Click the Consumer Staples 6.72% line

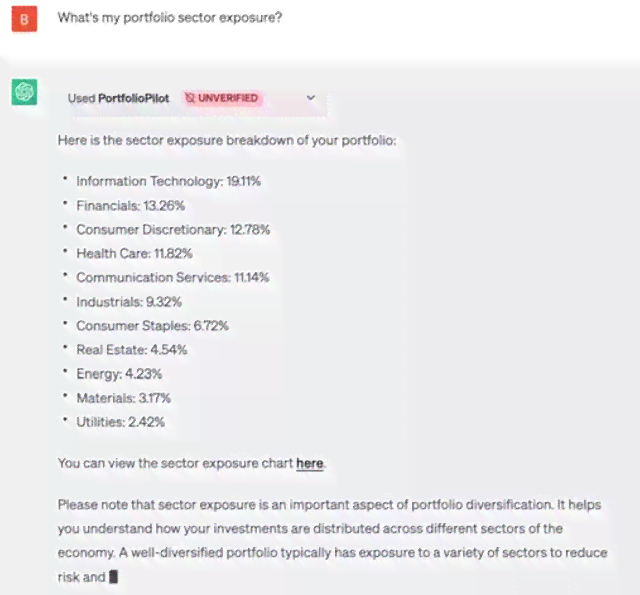tap(152, 326)
